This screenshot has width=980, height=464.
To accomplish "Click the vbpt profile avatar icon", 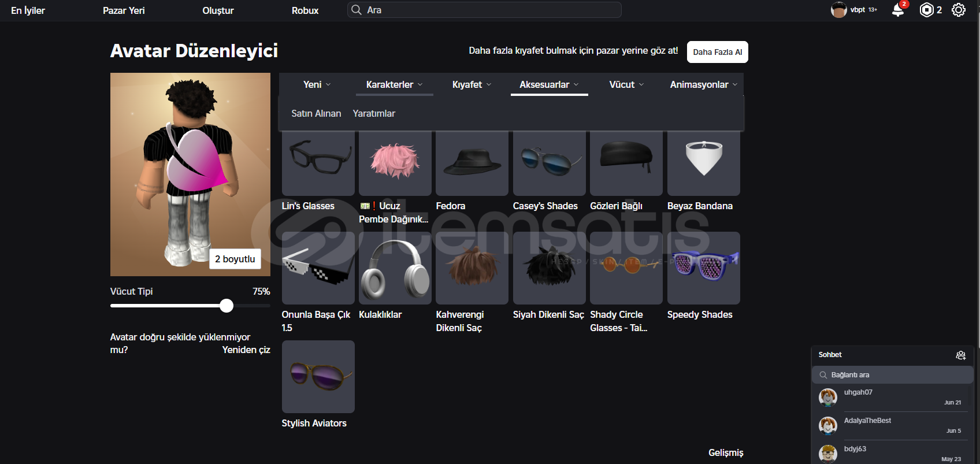I will click(838, 10).
